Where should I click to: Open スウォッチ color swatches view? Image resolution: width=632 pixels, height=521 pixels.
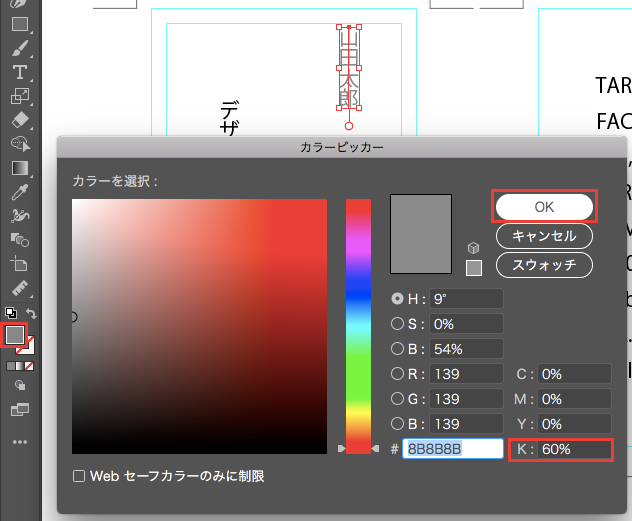point(543,265)
